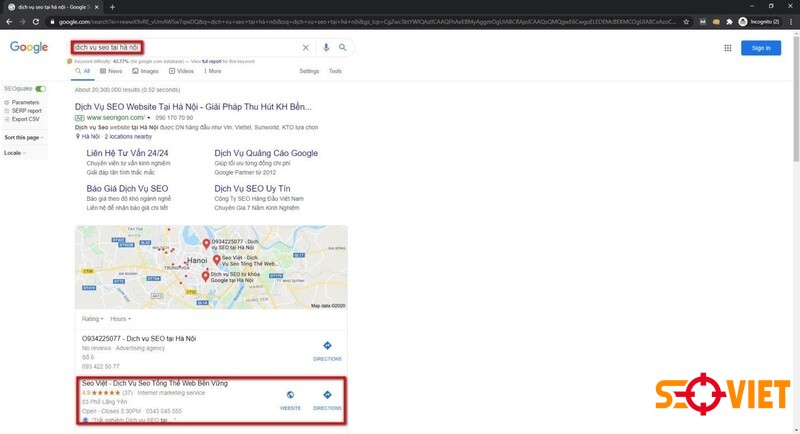
Task: Click the search query input field
Action: click(x=186, y=47)
